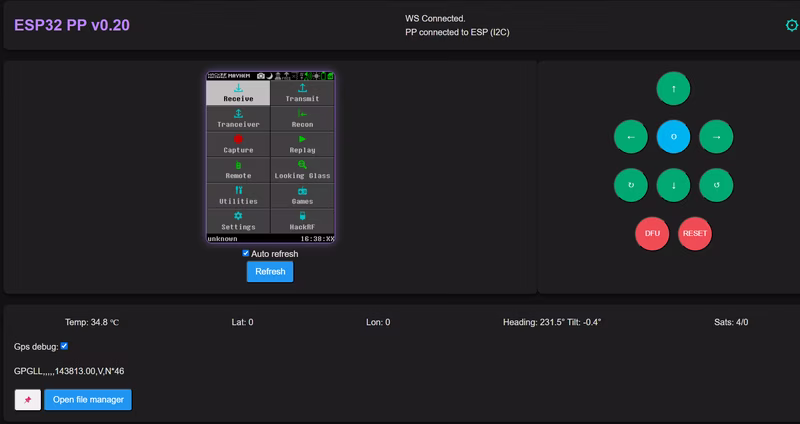
Task: Click the 16:38:XX clock on device screen
Action: pos(317,239)
